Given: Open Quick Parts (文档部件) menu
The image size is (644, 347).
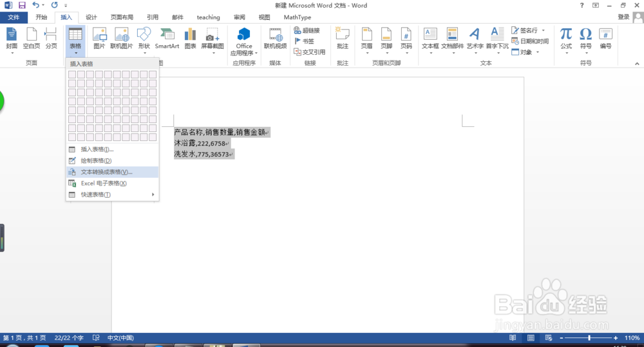Looking at the screenshot, I should (x=453, y=41).
